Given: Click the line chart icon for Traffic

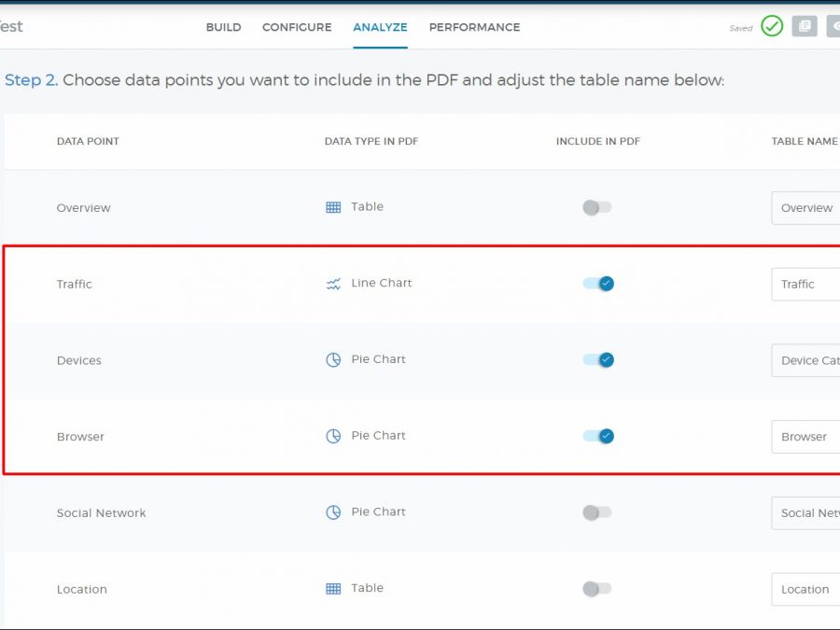Looking at the screenshot, I should tap(333, 284).
